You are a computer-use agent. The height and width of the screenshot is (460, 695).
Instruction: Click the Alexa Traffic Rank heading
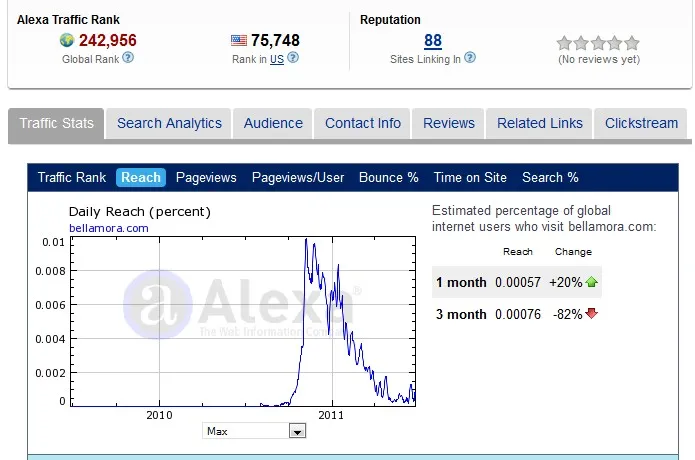pyautogui.click(x=68, y=20)
